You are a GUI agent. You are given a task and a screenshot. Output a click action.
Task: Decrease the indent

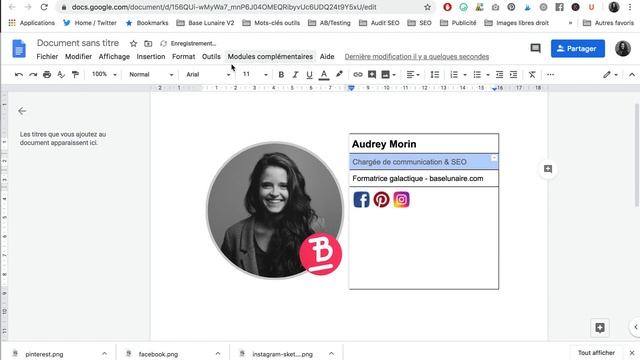[x=499, y=75]
